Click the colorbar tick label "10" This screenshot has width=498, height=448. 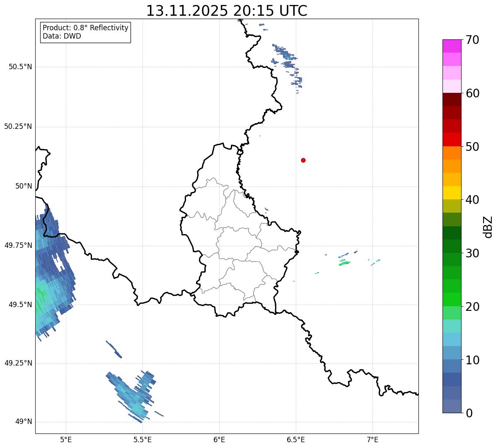point(472,360)
